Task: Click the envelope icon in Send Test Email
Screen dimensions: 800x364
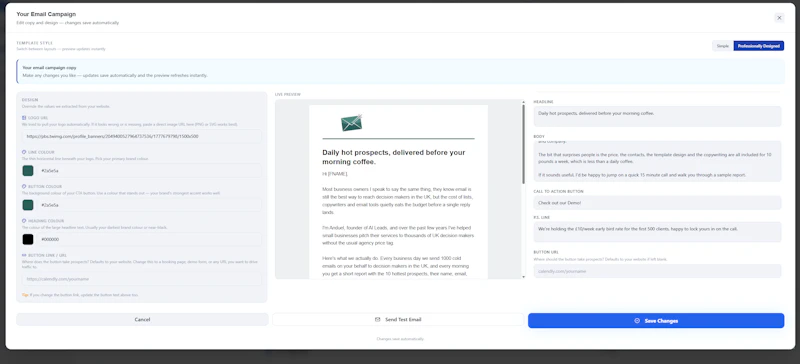Action: pos(378,320)
